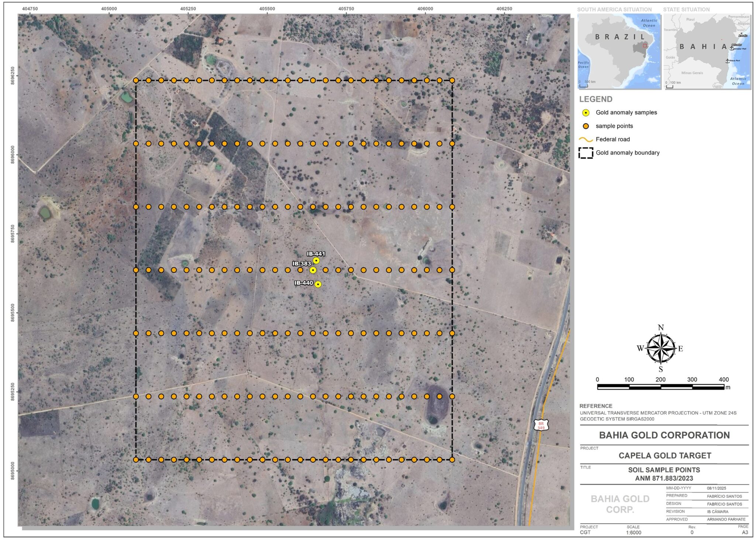The width and height of the screenshot is (756, 540).
Task: Click the Bahia state situation inset map
Action: pyautogui.click(x=708, y=51)
